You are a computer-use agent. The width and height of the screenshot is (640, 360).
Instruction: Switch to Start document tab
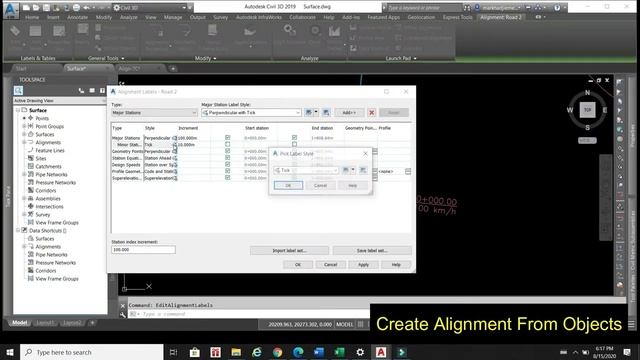point(21,69)
